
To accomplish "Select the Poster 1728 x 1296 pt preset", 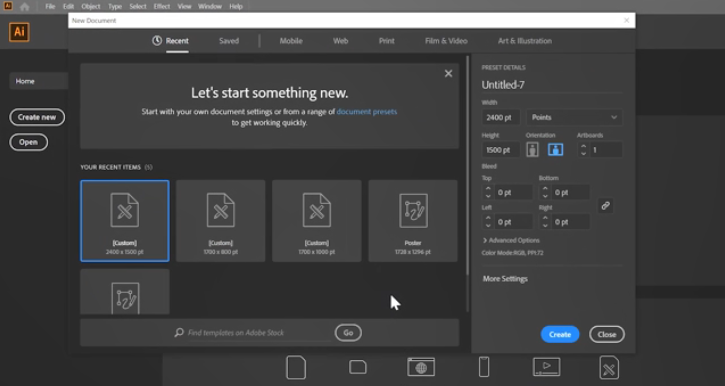I will (x=413, y=221).
